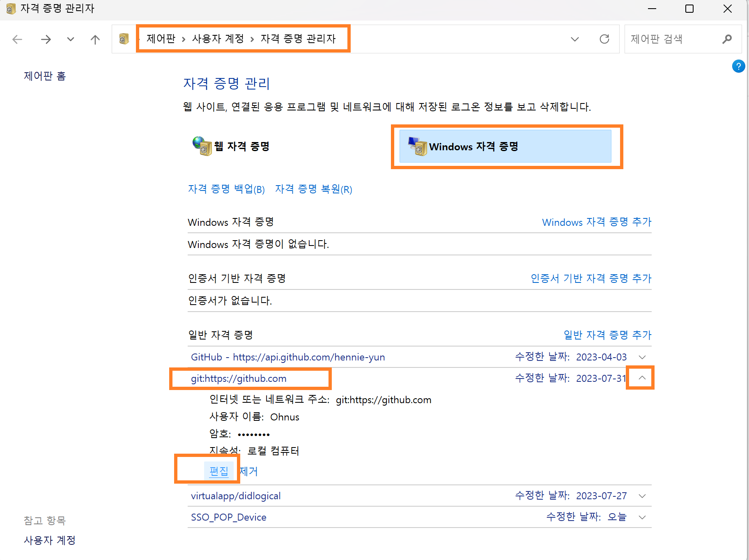Expand the SSO_POP_Device entry chevron

[x=642, y=517]
